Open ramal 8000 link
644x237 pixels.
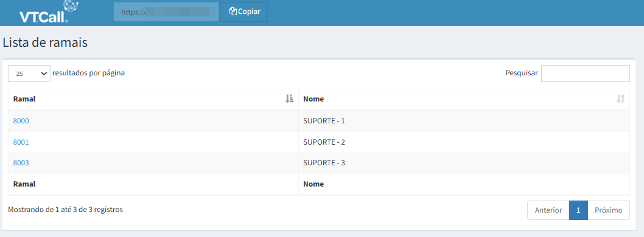click(21, 121)
